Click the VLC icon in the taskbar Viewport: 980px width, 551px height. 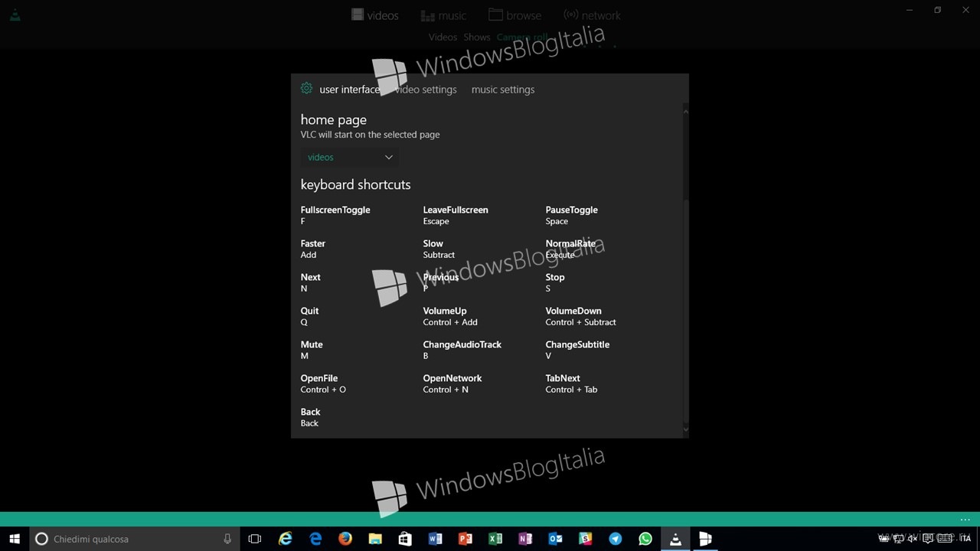click(x=675, y=539)
